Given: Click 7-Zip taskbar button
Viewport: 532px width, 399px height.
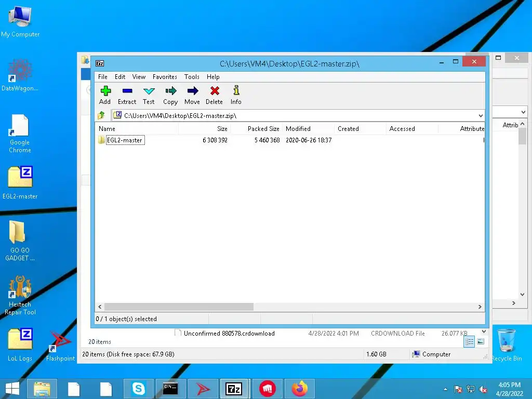Looking at the screenshot, I should (x=234, y=389).
